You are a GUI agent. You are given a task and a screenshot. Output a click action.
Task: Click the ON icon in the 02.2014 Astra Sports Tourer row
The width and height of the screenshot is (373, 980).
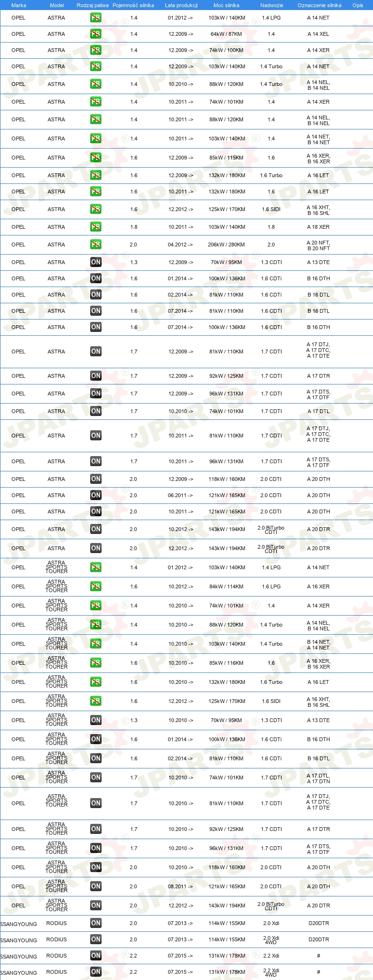click(96, 758)
